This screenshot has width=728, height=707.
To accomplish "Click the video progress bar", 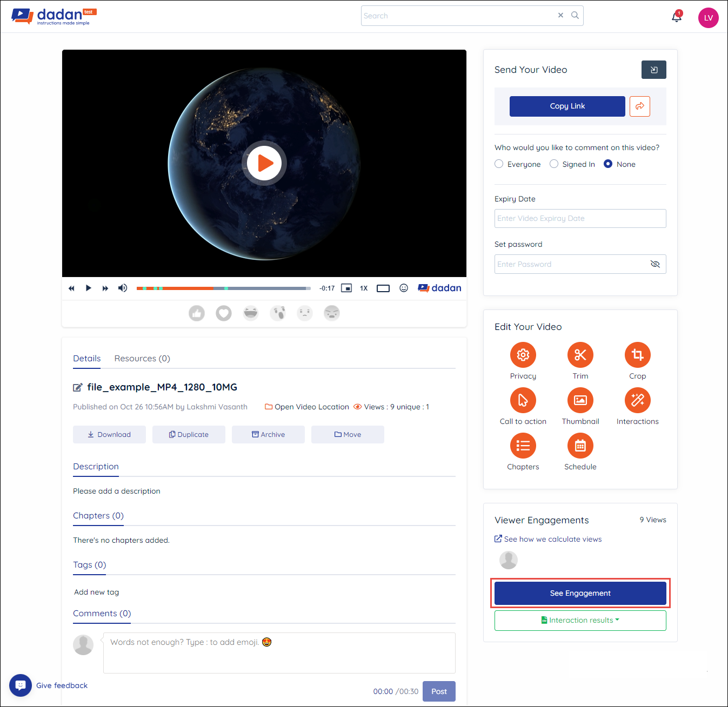I will (224, 288).
